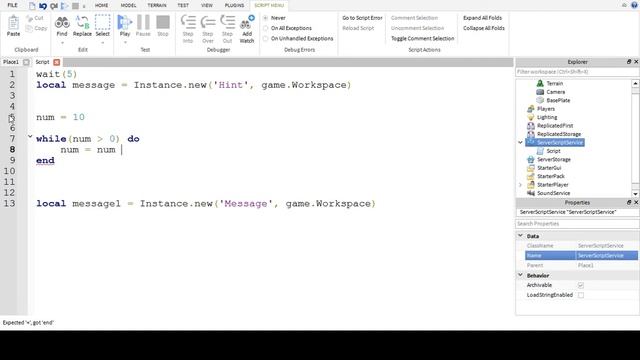The image size is (640, 360).
Task: Open the Select dropdown arrow
Action: pyautogui.click(x=102, y=42)
